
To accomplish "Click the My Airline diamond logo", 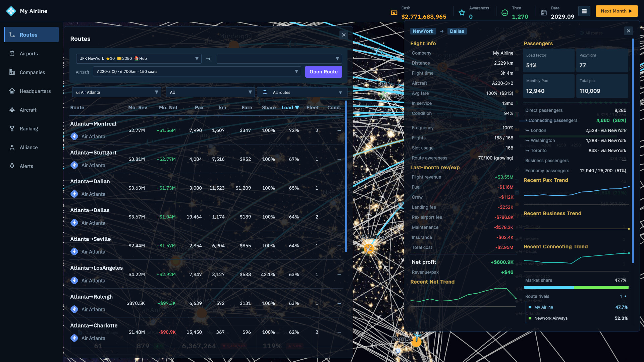I will click(11, 11).
